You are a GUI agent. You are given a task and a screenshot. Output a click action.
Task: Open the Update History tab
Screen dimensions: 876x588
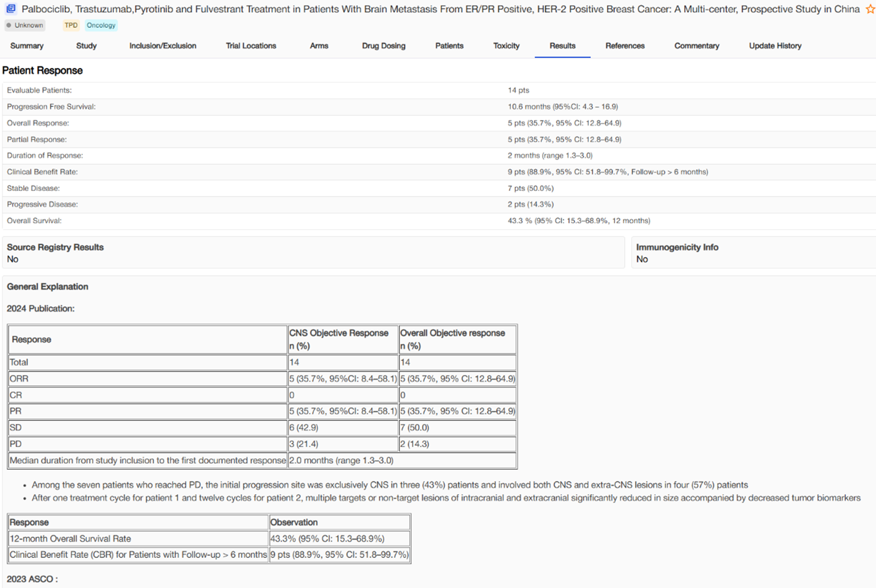pos(775,46)
